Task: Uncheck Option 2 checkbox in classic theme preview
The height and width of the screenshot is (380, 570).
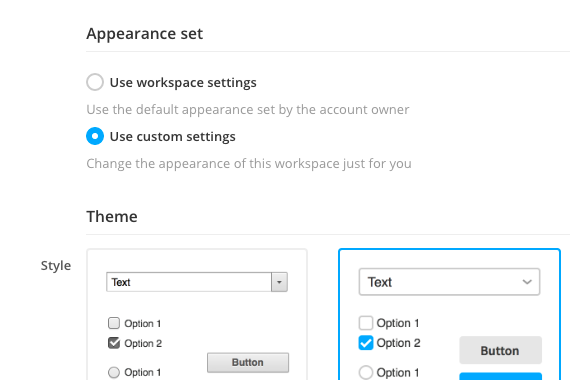Action: click(x=114, y=343)
